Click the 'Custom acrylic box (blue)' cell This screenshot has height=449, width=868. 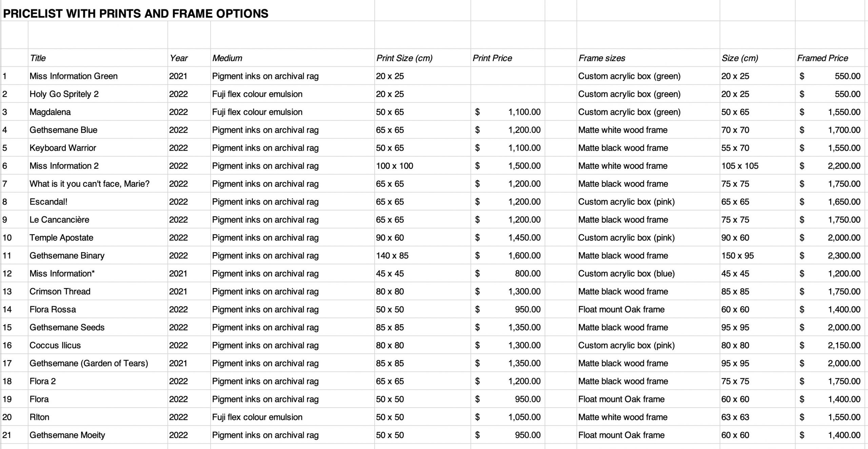point(648,273)
